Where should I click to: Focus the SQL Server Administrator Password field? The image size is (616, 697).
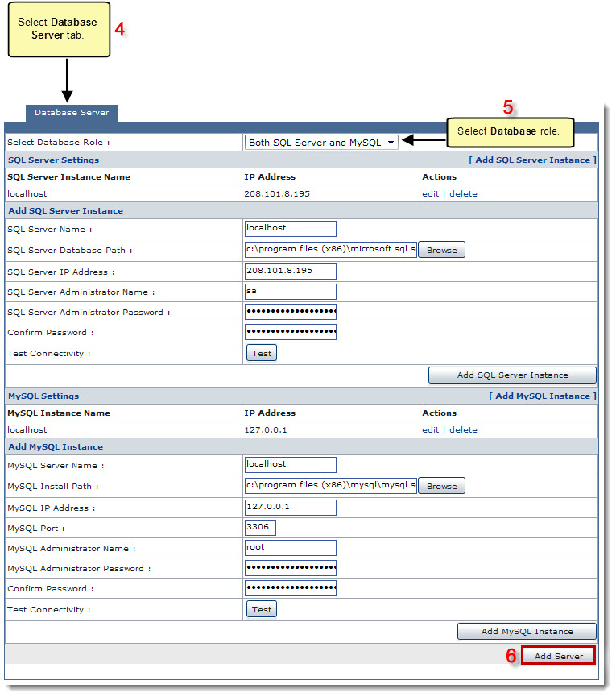tap(291, 312)
